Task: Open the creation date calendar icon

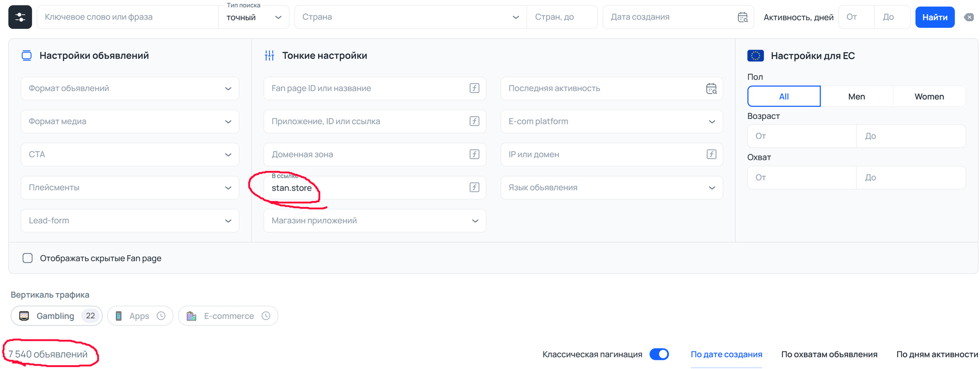Action: tap(742, 17)
